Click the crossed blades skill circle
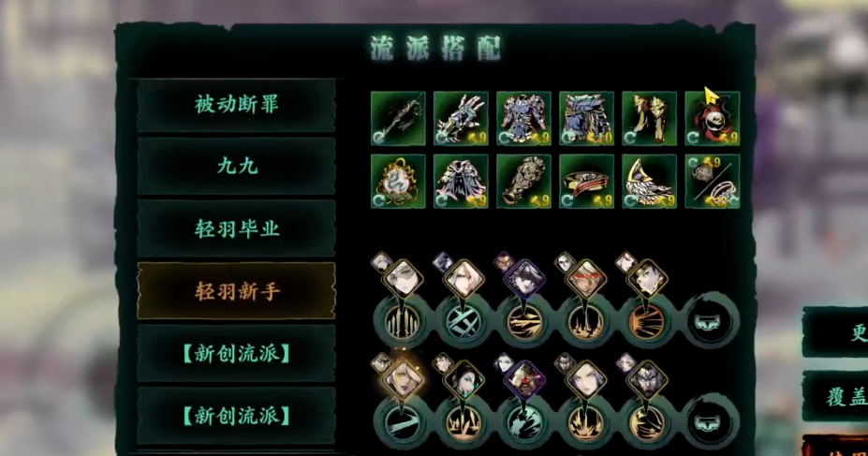This screenshot has width=868, height=456. 463,321
